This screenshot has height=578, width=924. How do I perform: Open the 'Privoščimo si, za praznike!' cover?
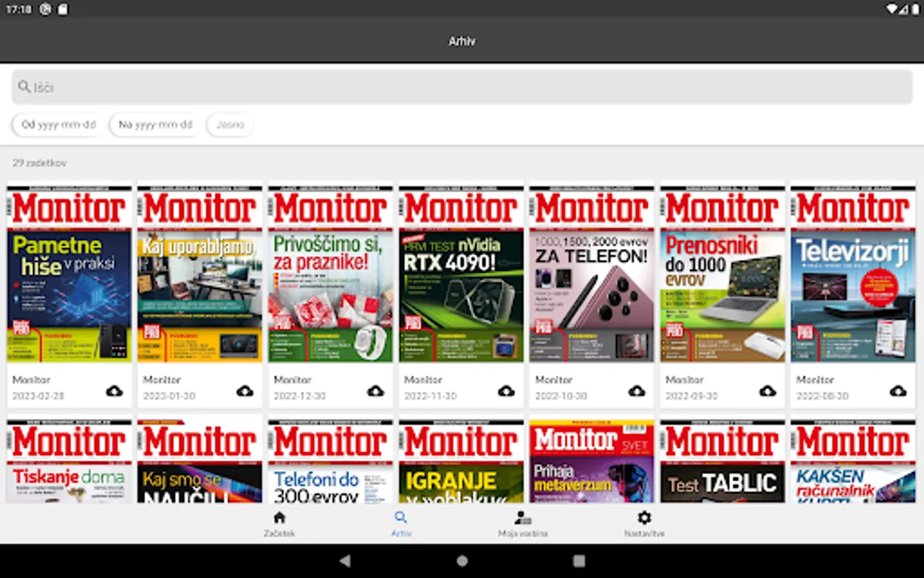click(330, 274)
